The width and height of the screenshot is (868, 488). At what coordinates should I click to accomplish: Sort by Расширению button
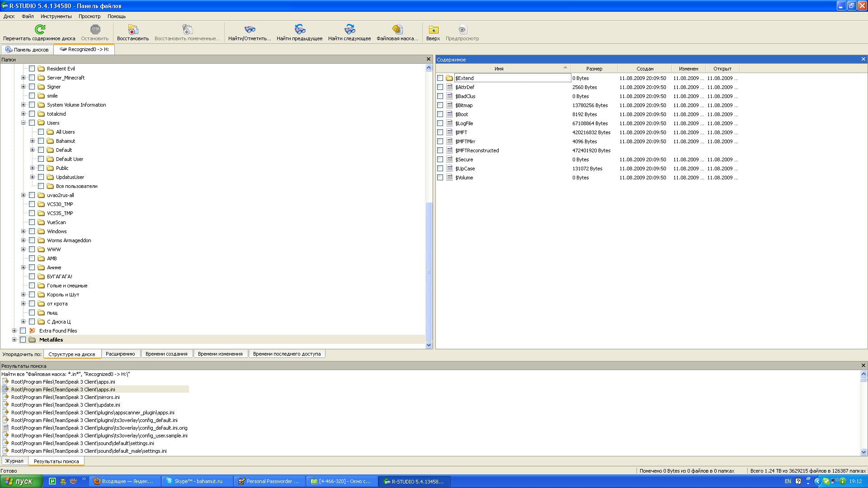click(x=120, y=354)
